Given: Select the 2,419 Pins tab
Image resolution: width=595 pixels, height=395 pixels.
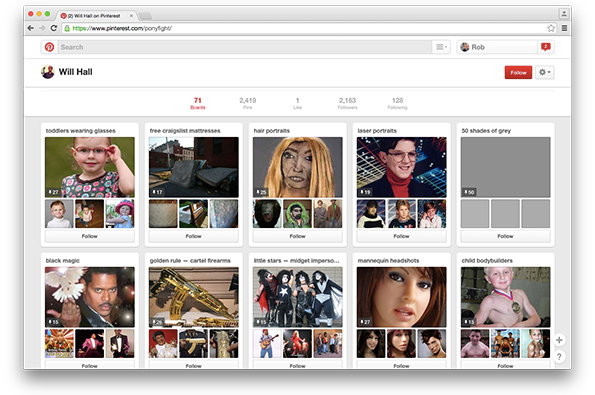Looking at the screenshot, I should pyautogui.click(x=247, y=103).
